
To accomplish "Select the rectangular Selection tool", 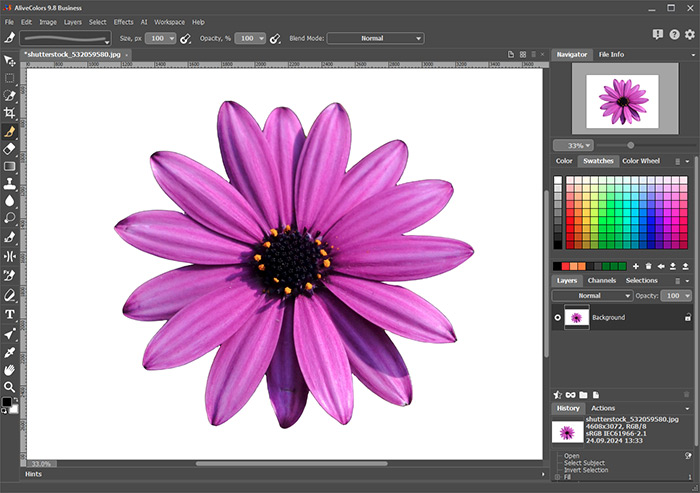I will tap(9, 78).
